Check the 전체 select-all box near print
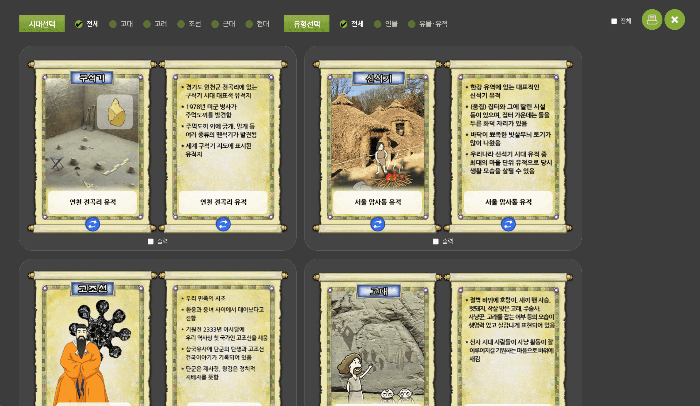 pos(614,21)
